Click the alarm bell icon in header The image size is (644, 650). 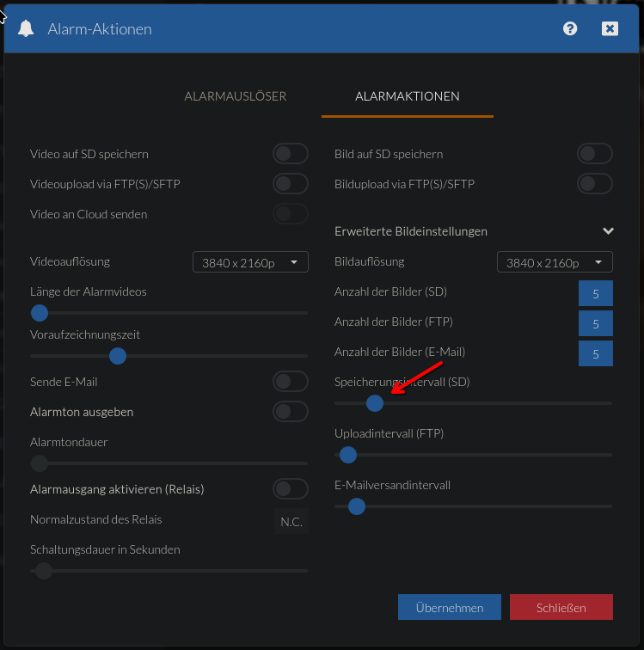tap(26, 29)
